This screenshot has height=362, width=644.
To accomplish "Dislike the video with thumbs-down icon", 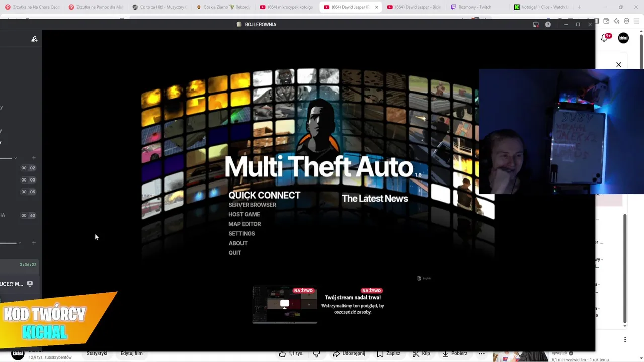I will pyautogui.click(x=317, y=354).
